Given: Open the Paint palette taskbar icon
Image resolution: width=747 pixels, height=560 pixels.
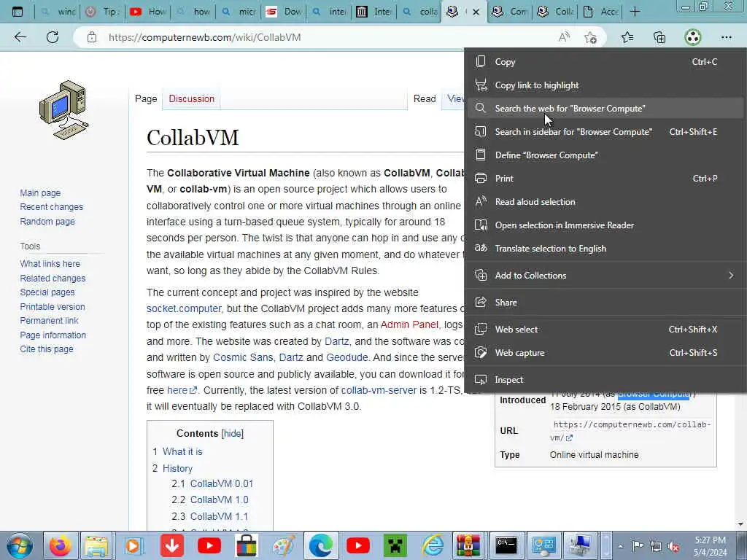Looking at the screenshot, I should pos(284,545).
